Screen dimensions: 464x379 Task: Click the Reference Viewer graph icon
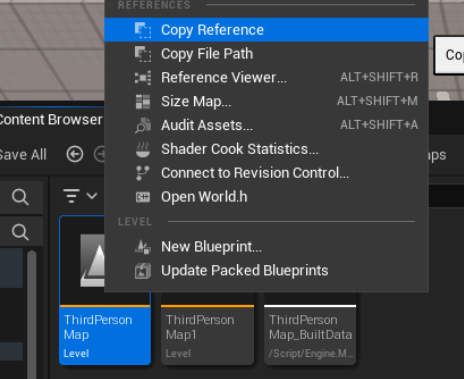[x=143, y=78]
